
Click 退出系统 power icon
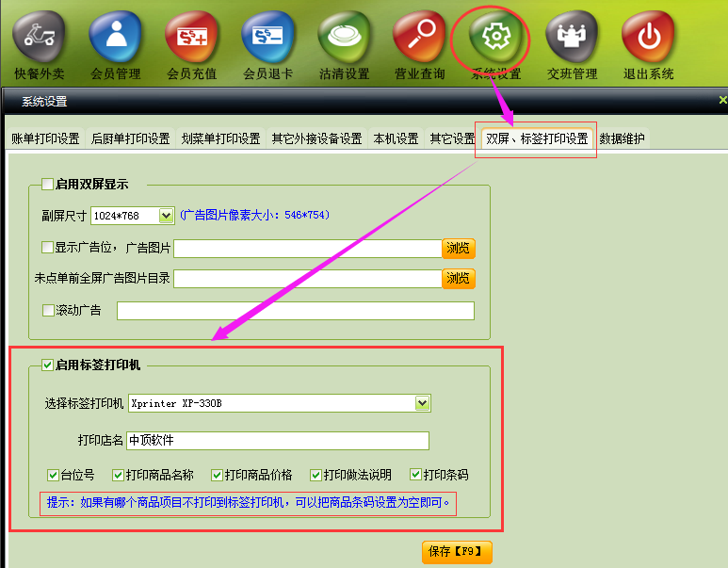point(649,37)
